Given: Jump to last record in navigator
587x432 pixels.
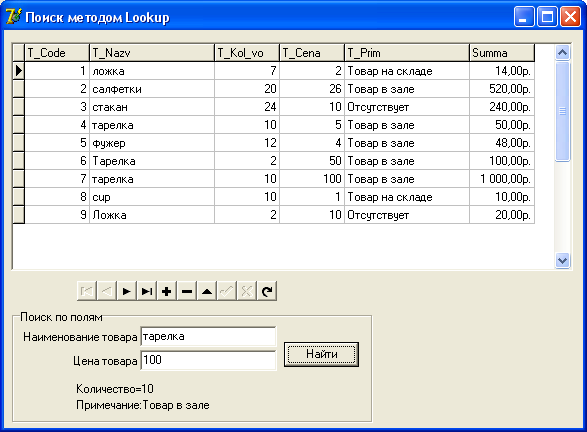Looking at the screenshot, I should click(x=147, y=291).
